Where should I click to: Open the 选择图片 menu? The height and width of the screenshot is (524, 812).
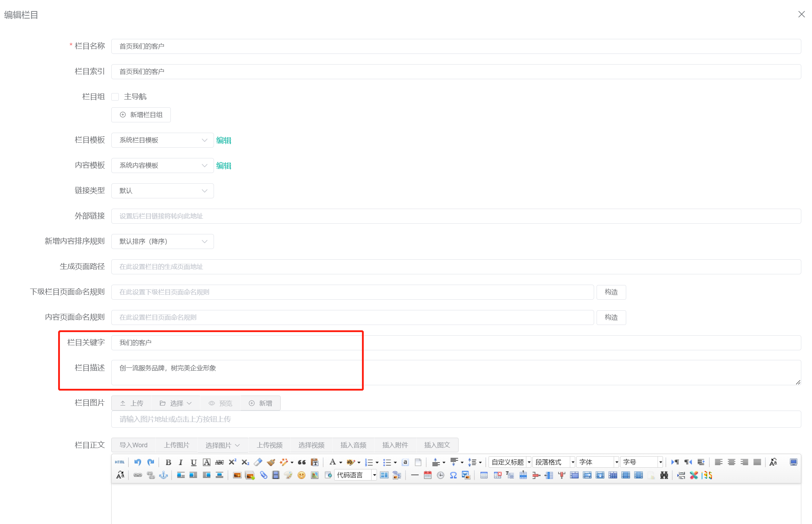pyautogui.click(x=222, y=445)
